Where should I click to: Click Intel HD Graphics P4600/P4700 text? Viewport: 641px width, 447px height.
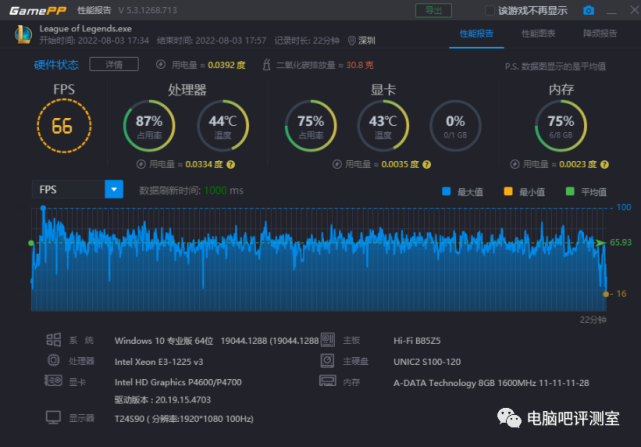(x=178, y=382)
